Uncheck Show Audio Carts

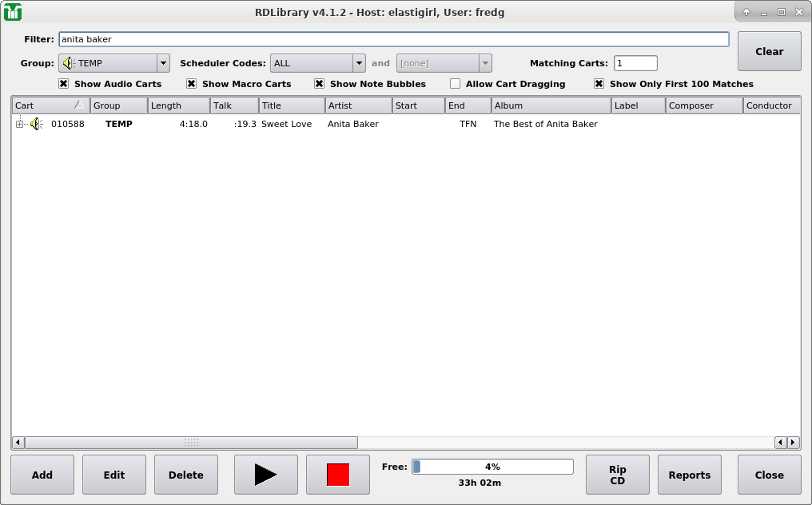(64, 84)
